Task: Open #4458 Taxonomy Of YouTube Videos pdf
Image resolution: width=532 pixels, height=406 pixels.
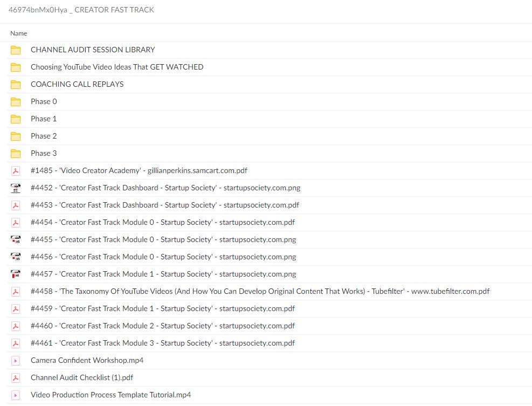Action: pyautogui.click(x=260, y=291)
